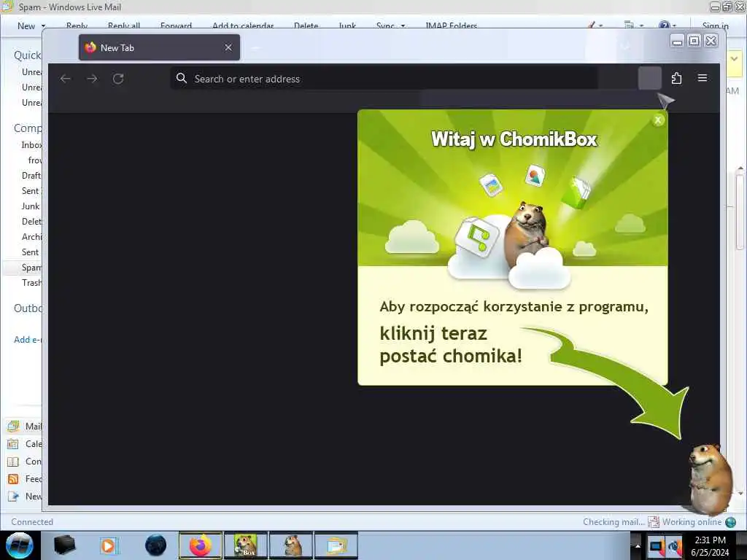The width and height of the screenshot is (747, 560).
Task: Close the New Tab tab
Action: (x=228, y=47)
